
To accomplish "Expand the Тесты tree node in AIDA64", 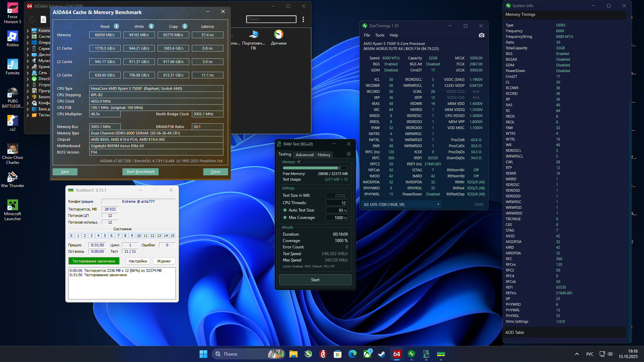I will (28, 115).
